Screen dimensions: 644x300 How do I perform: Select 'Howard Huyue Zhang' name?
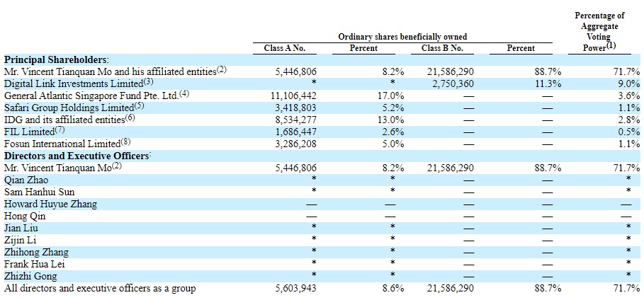click(50, 204)
